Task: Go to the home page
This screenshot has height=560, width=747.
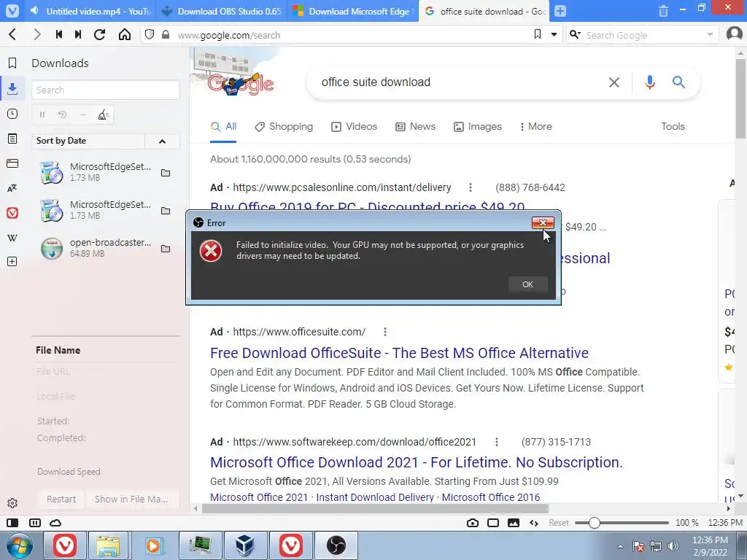Action: (x=124, y=34)
